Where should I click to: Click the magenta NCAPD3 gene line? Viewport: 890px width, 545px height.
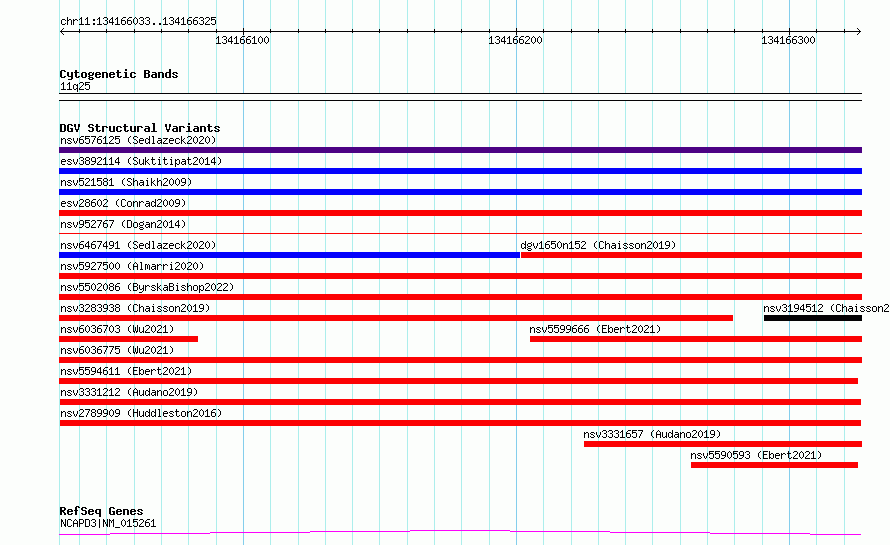[x=460, y=533]
